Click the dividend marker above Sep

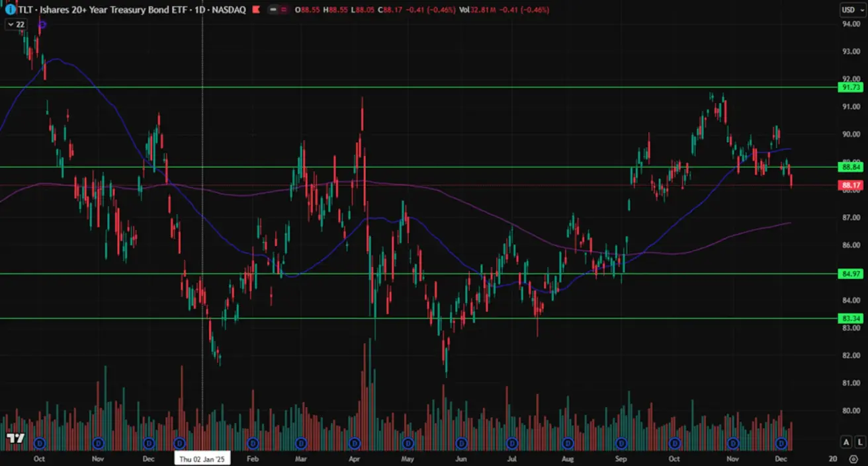tap(621, 442)
